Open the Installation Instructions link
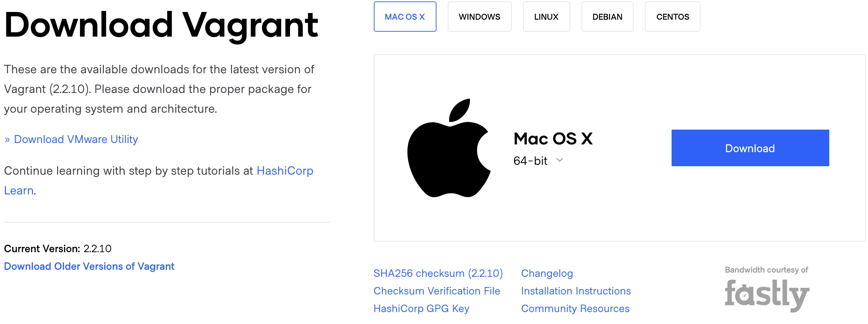 (x=576, y=291)
